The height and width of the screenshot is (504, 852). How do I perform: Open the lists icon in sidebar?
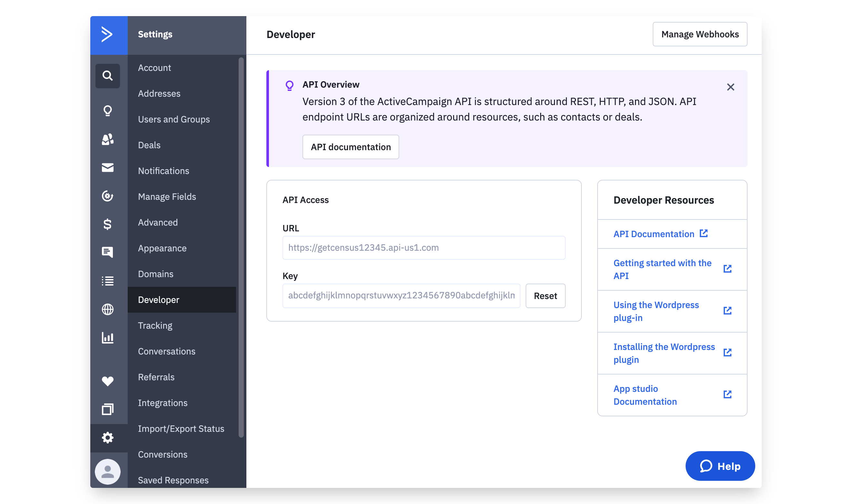click(x=107, y=281)
